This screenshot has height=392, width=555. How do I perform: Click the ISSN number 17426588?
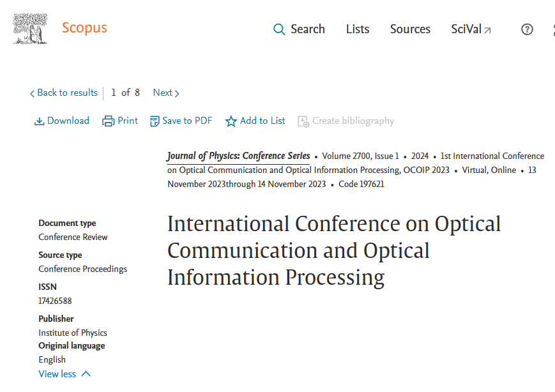point(55,301)
